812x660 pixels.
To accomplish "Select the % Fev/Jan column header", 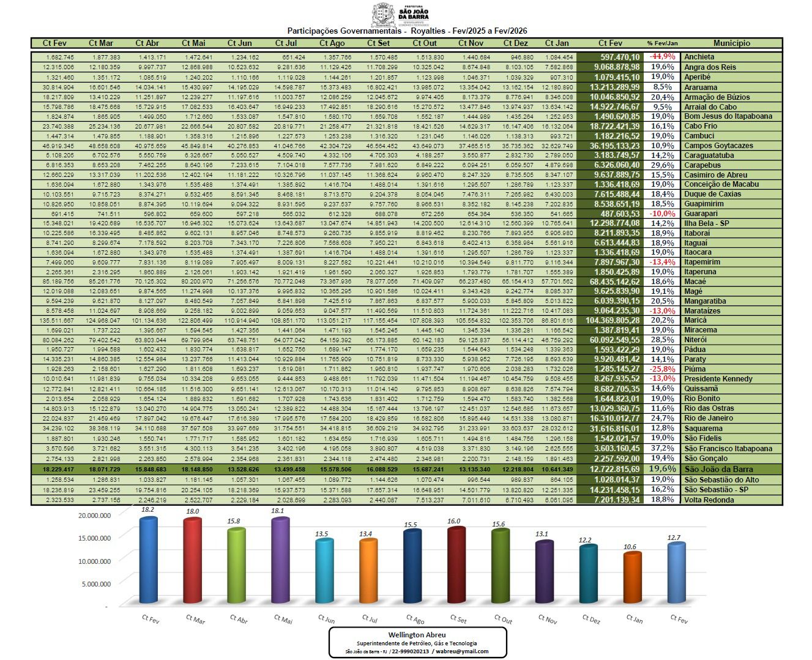I will [662, 43].
